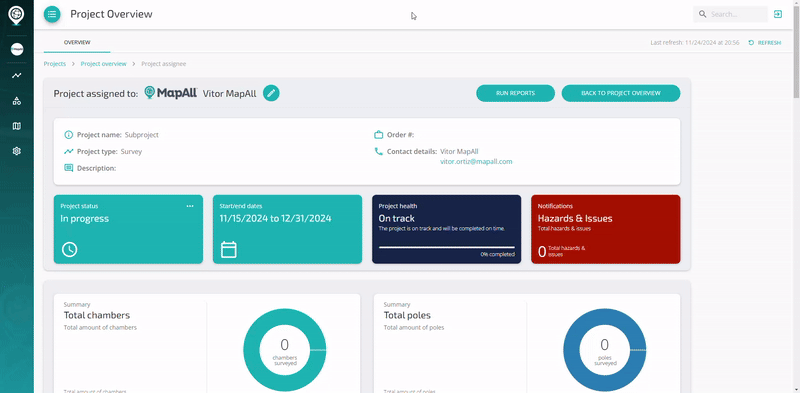Click the project health progress bar
This screenshot has height=393, width=800.
[446, 247]
